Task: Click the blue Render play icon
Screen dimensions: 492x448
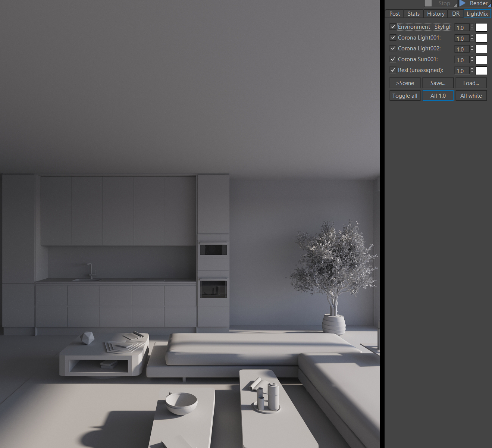Action: 463,3
